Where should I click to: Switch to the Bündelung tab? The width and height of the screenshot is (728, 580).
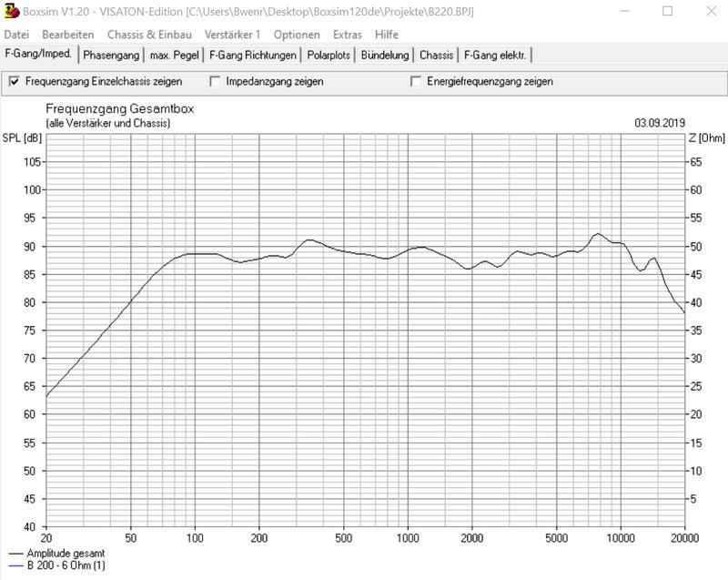[385, 56]
